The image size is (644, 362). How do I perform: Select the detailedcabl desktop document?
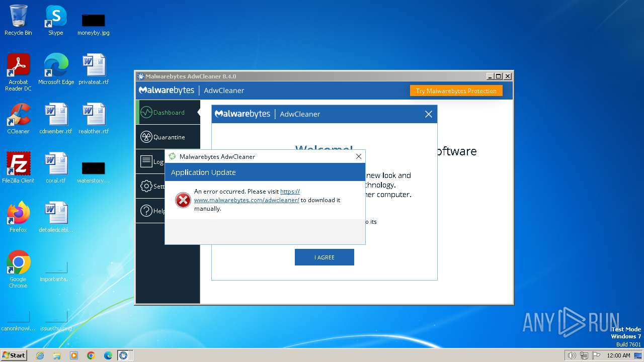click(x=56, y=217)
